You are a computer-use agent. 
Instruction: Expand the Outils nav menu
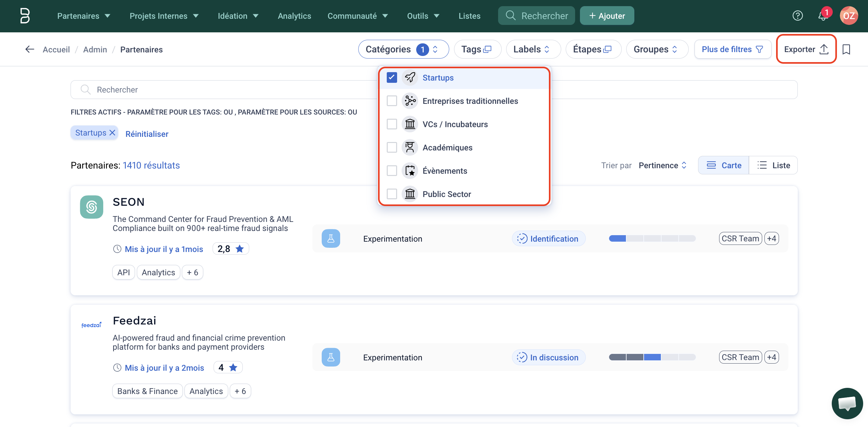(x=423, y=16)
